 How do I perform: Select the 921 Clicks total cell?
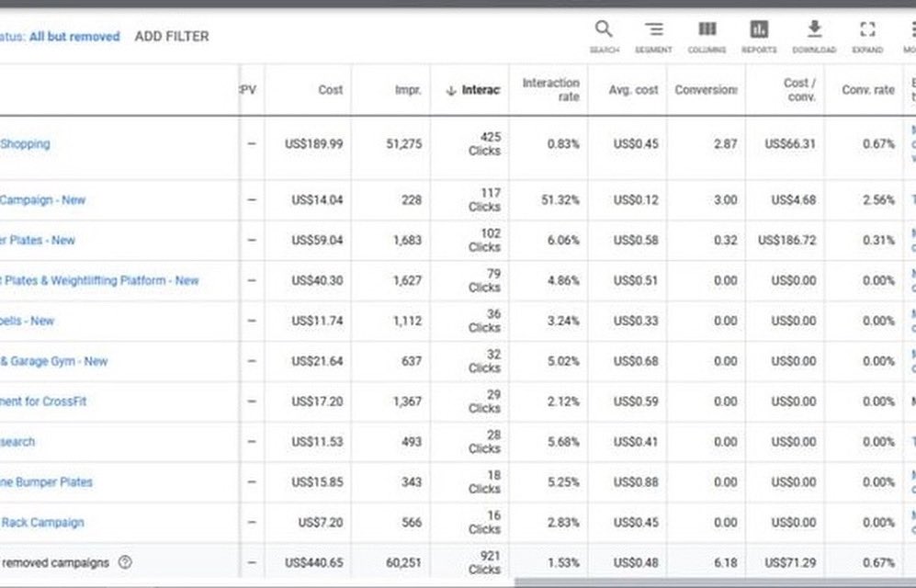tap(484, 562)
